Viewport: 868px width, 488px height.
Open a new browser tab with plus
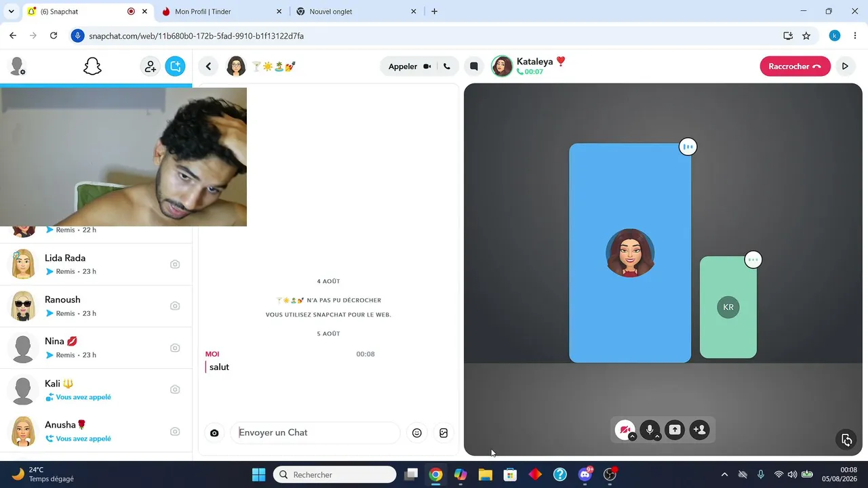coord(434,12)
